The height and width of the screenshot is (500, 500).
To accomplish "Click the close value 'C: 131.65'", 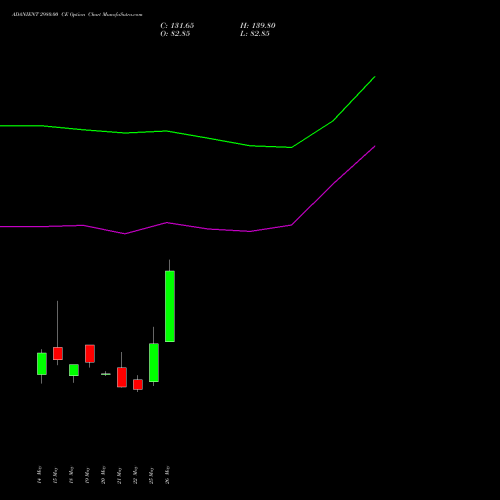I will [177, 26].
